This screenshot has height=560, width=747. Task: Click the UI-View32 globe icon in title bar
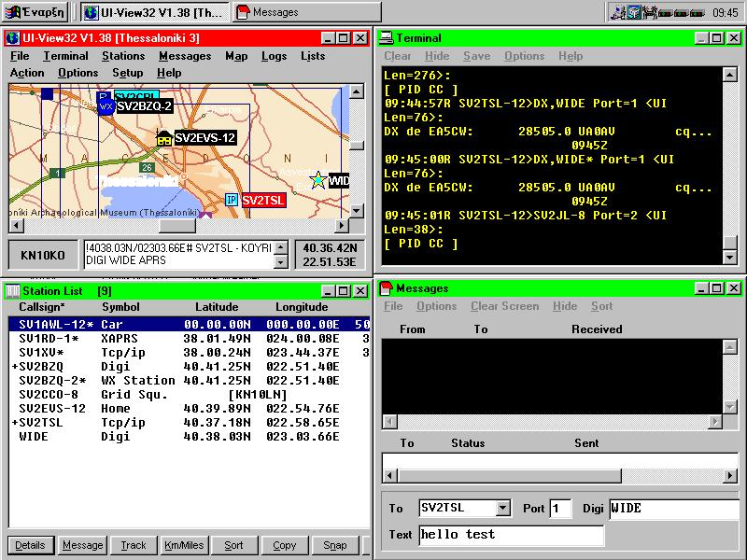click(x=13, y=38)
